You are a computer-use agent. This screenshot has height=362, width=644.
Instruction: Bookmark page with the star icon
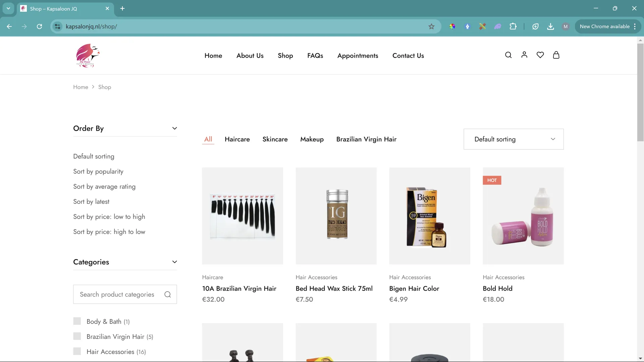click(x=431, y=26)
